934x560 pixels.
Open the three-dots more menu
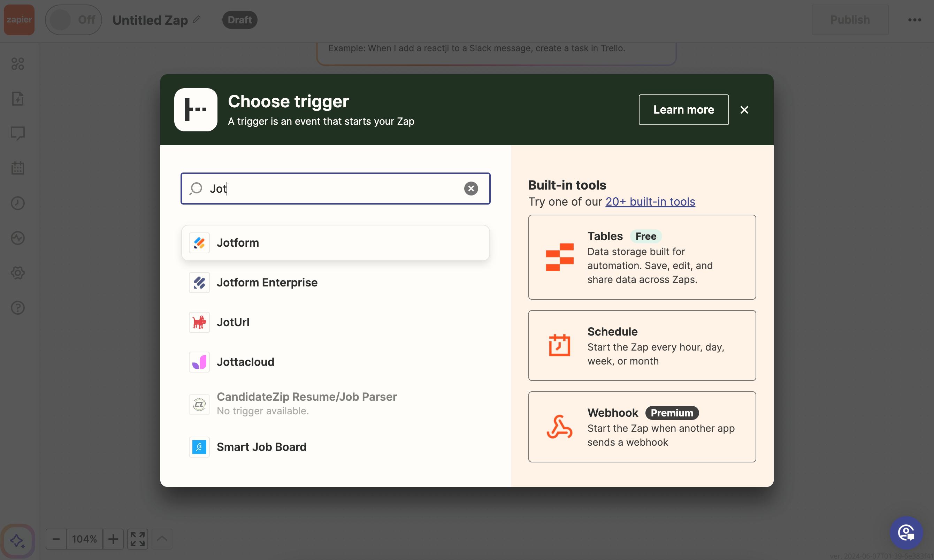click(x=915, y=20)
